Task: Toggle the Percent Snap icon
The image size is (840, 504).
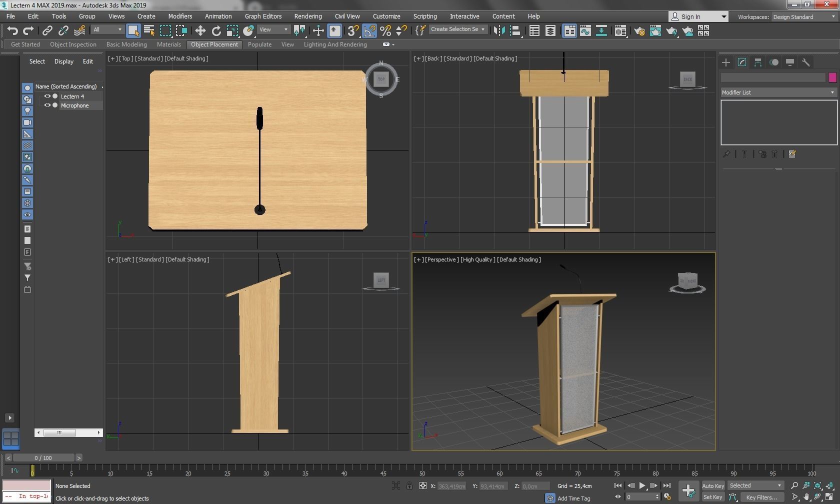Action: pos(385,31)
